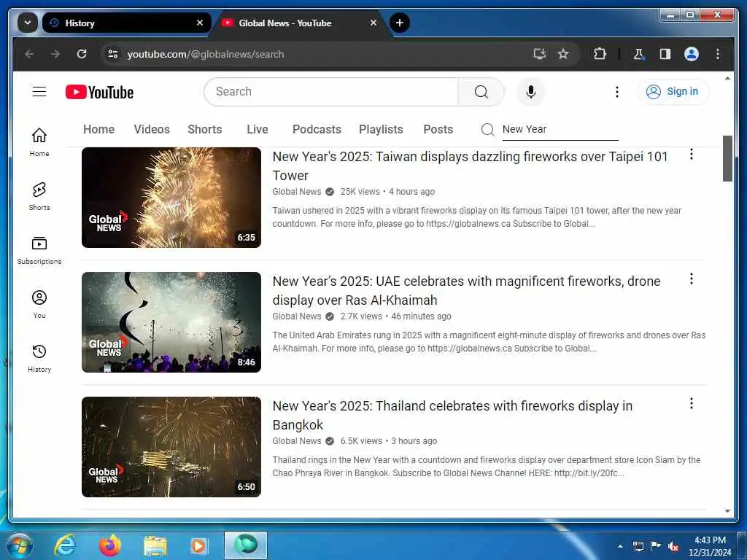Launch Firefox from the taskbar
Image resolution: width=747 pixels, height=560 pixels.
click(x=110, y=545)
